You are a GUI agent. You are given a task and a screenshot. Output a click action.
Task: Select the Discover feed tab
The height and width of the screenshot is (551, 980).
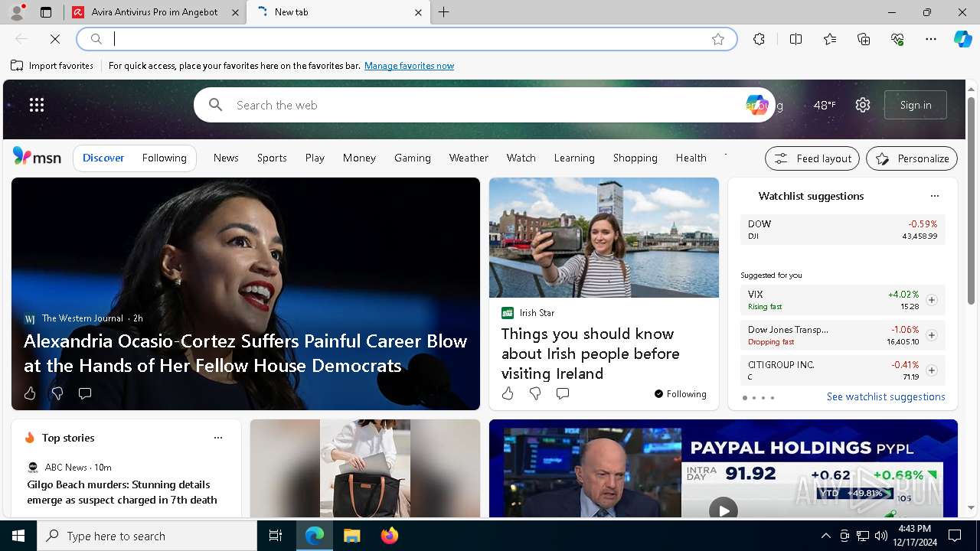tap(103, 158)
